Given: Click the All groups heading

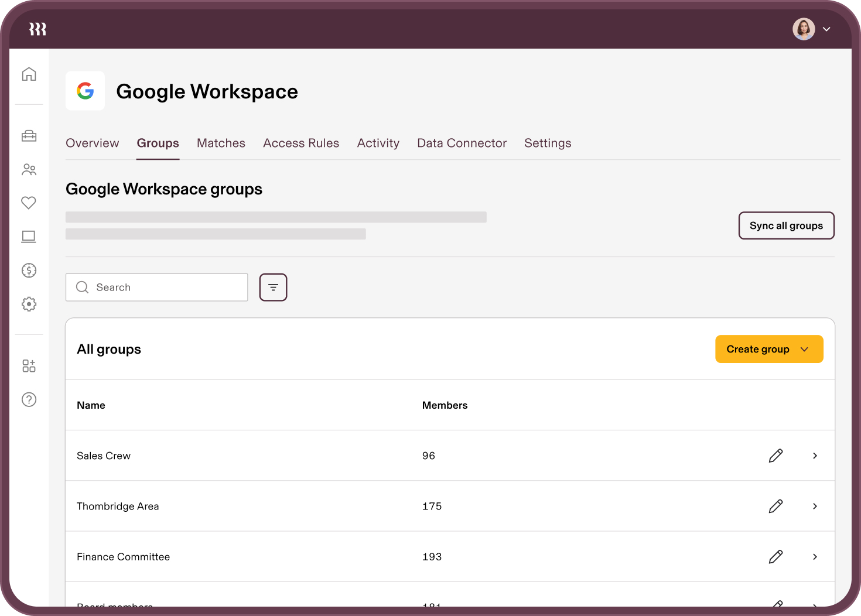Looking at the screenshot, I should (x=109, y=350).
